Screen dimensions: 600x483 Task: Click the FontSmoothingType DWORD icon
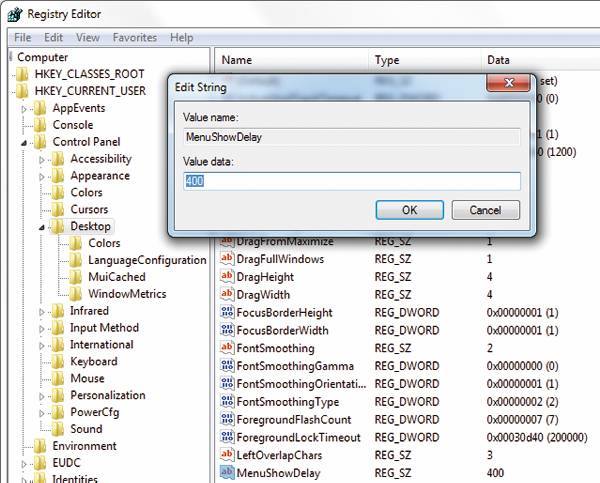(x=226, y=402)
